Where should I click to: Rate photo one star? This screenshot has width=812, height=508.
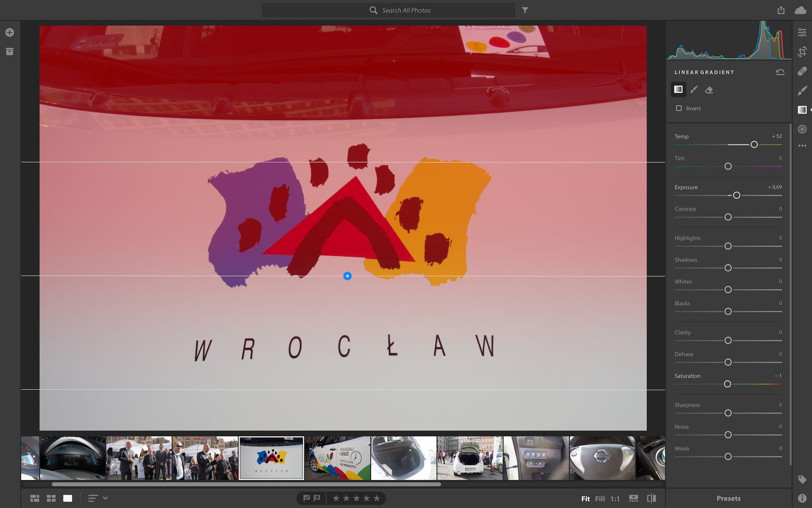pos(336,498)
